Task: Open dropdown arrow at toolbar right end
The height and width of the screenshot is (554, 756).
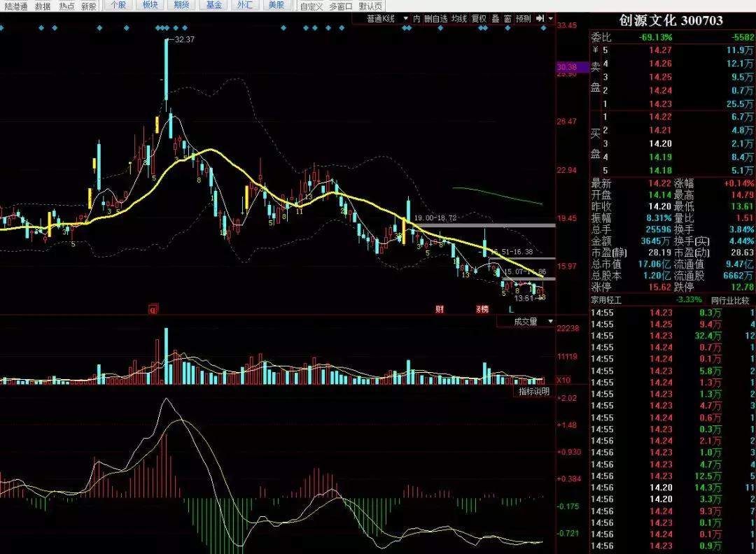Action: 551,18
